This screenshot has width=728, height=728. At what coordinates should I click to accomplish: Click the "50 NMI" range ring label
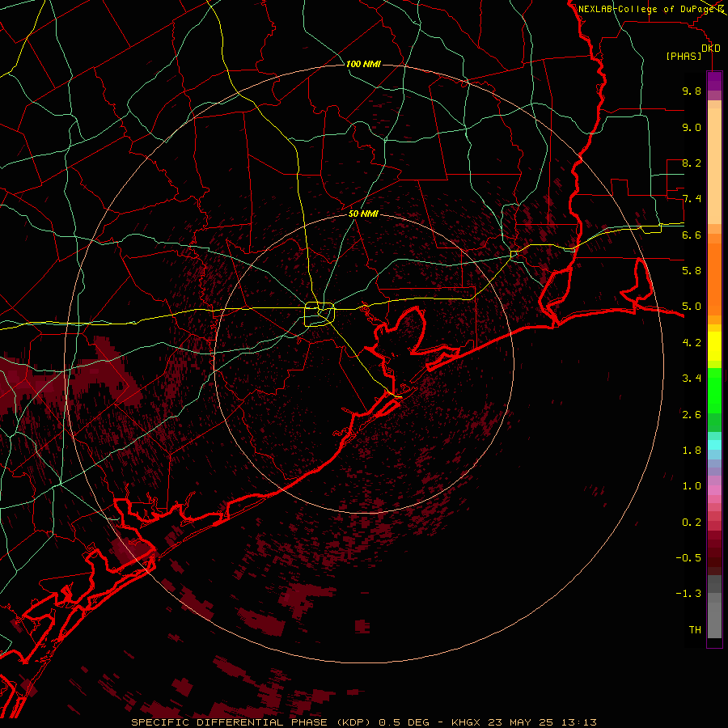[363, 214]
